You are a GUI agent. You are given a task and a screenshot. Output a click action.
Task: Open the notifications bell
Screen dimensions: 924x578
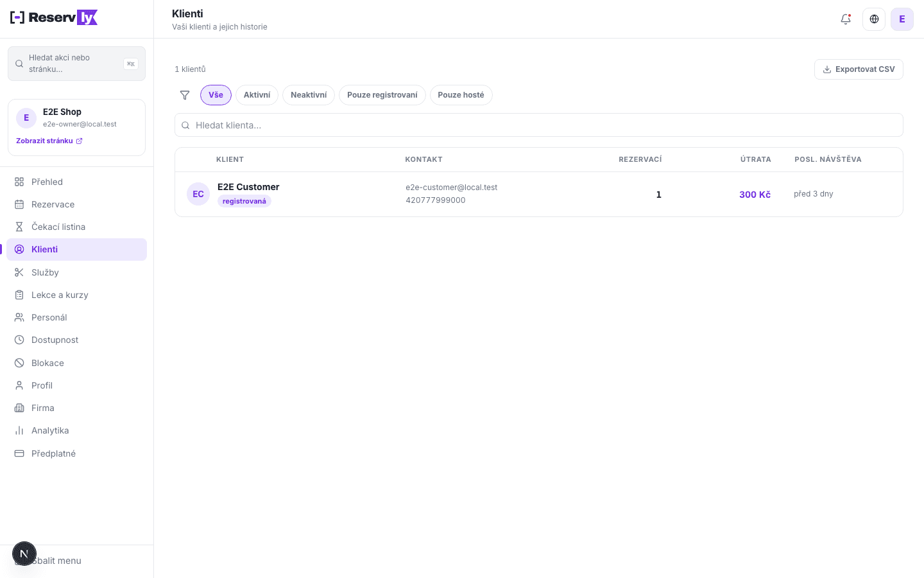pos(846,19)
